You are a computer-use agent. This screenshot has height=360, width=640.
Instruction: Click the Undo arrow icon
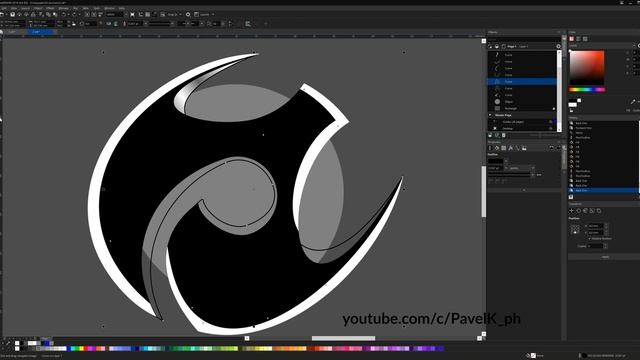(x=64, y=14)
